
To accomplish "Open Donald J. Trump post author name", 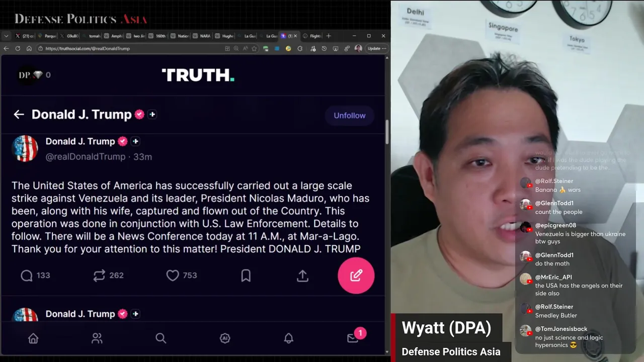I will pyautogui.click(x=80, y=141).
